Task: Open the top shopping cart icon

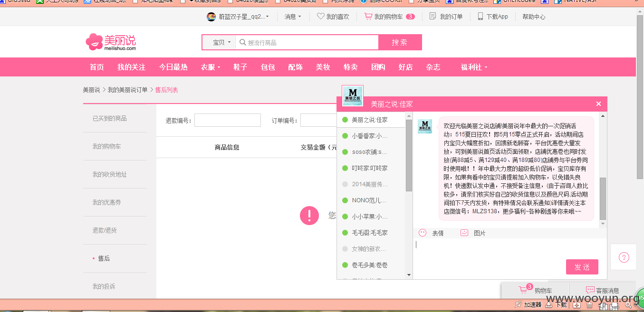Action: (368, 16)
